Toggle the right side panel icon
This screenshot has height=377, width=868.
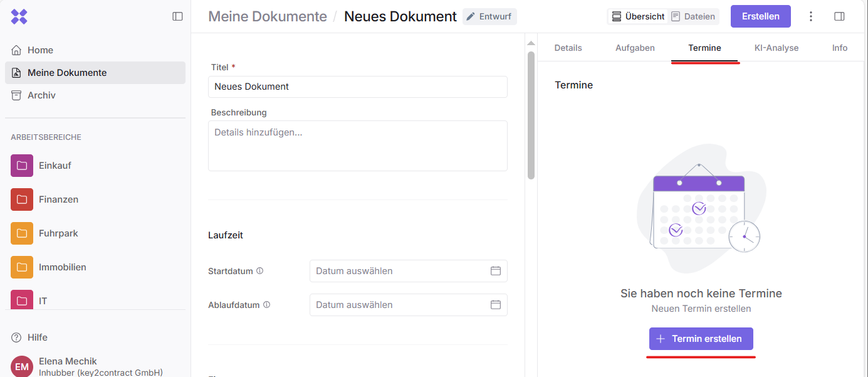tap(839, 16)
